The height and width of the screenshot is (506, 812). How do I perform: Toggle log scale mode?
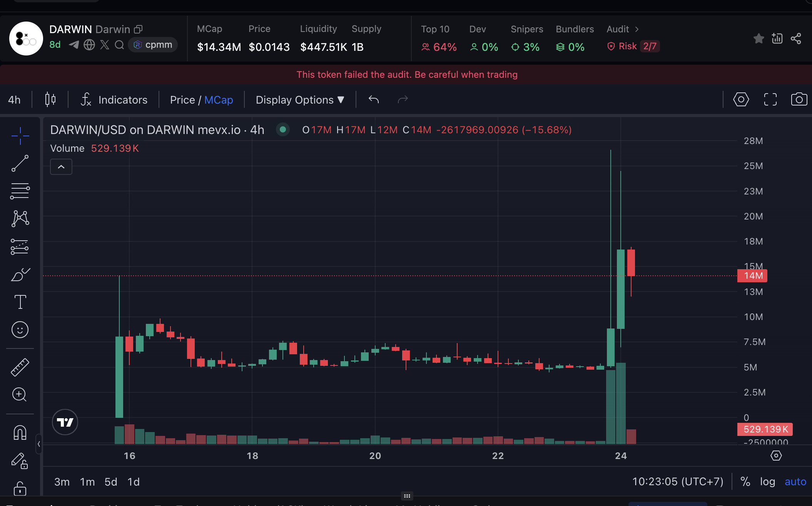(767, 482)
